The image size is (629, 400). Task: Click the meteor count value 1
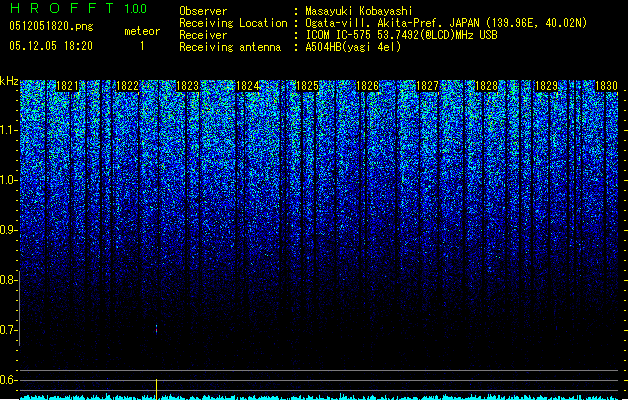click(x=142, y=46)
